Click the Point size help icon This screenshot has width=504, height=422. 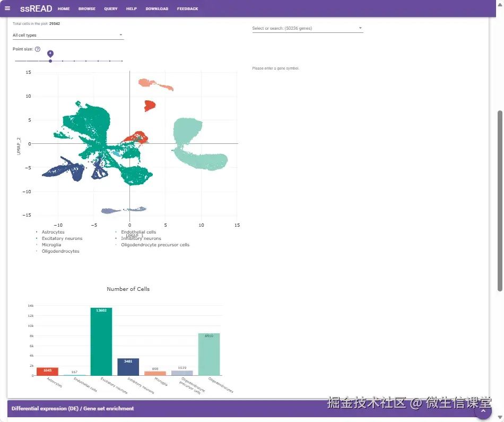tap(38, 49)
